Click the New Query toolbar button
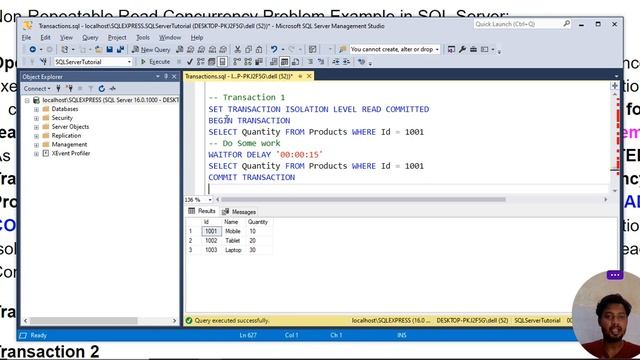The width and height of the screenshot is (640, 360). pyautogui.click(x=151, y=49)
